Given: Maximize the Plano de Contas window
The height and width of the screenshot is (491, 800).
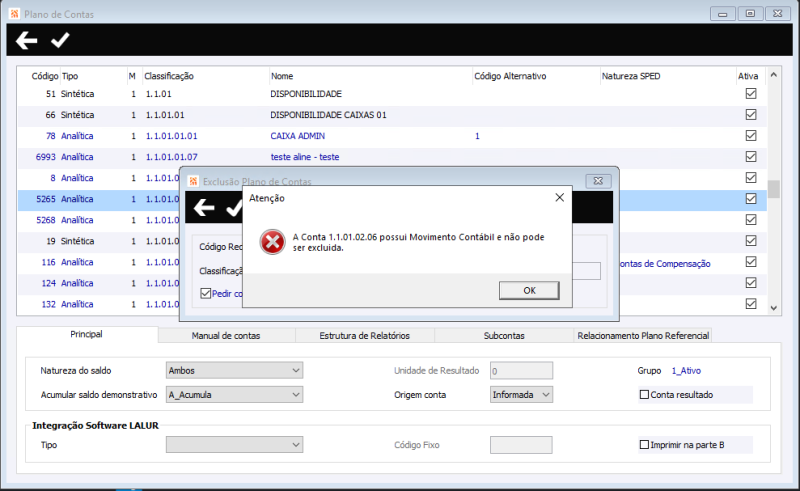Looking at the screenshot, I should pos(750,14).
